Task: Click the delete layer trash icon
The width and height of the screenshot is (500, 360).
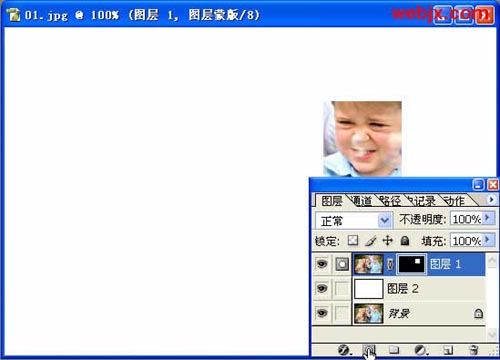Action: [473, 350]
